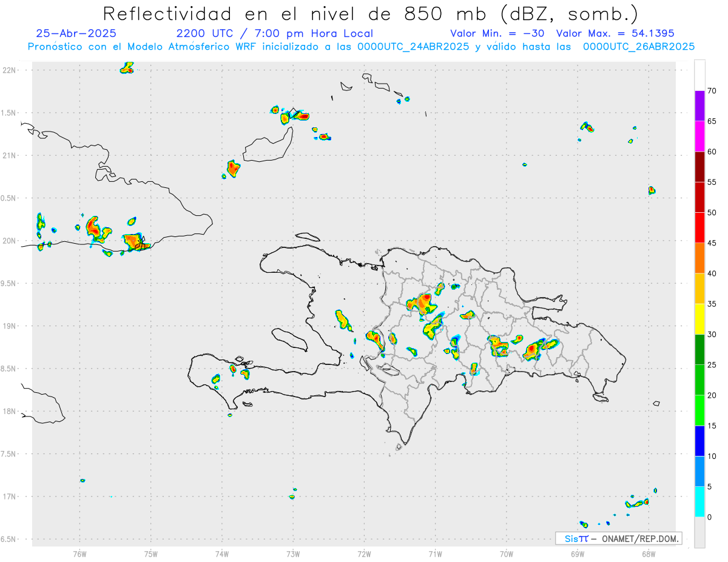Click the blue 10-15 dBZ color band
The height and width of the screenshot is (562, 728).
coord(699,441)
